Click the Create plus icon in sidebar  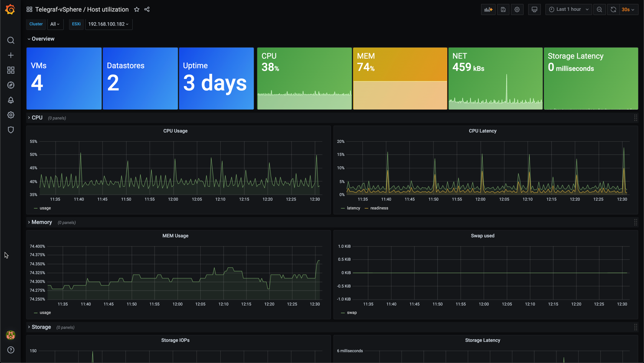(11, 55)
